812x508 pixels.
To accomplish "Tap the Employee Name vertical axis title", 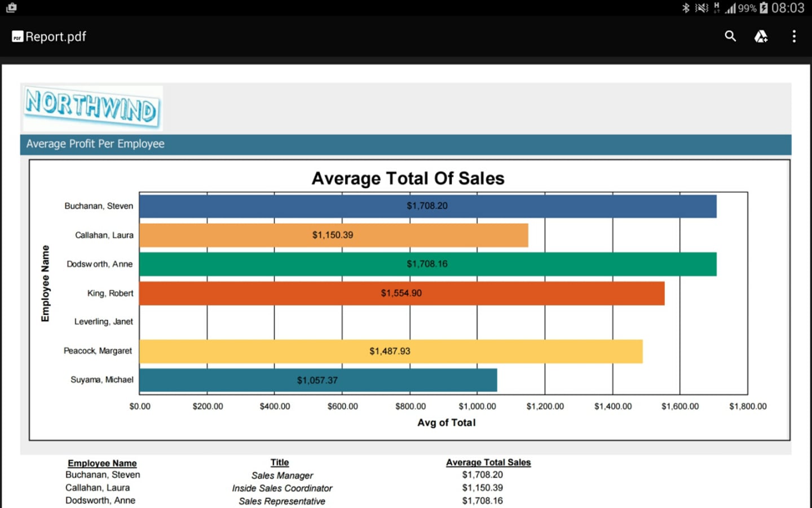I will pos(46,283).
